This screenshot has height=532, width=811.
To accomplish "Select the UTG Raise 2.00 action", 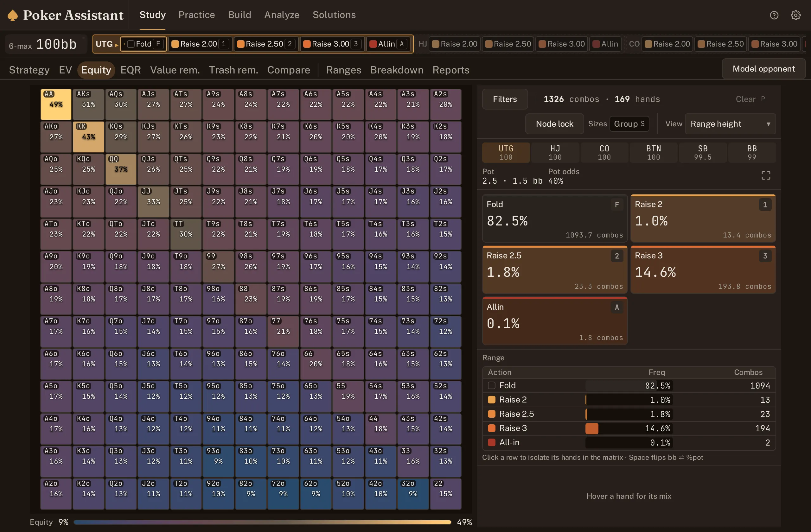I will (200, 44).
